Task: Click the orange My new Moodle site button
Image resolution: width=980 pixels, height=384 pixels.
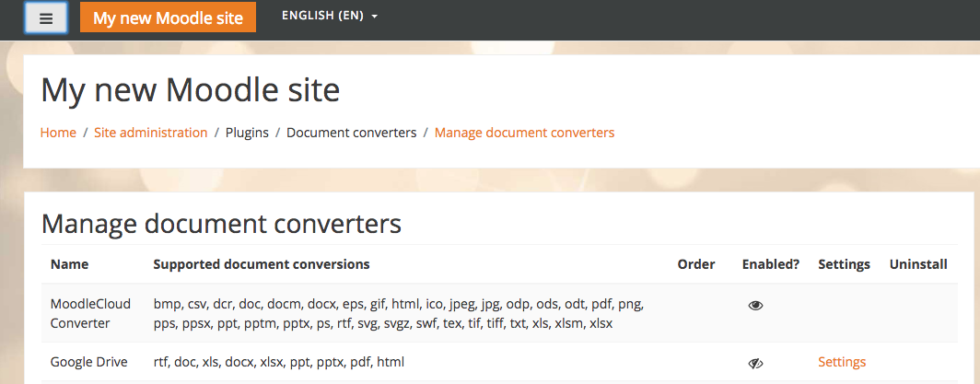Action: click(169, 17)
